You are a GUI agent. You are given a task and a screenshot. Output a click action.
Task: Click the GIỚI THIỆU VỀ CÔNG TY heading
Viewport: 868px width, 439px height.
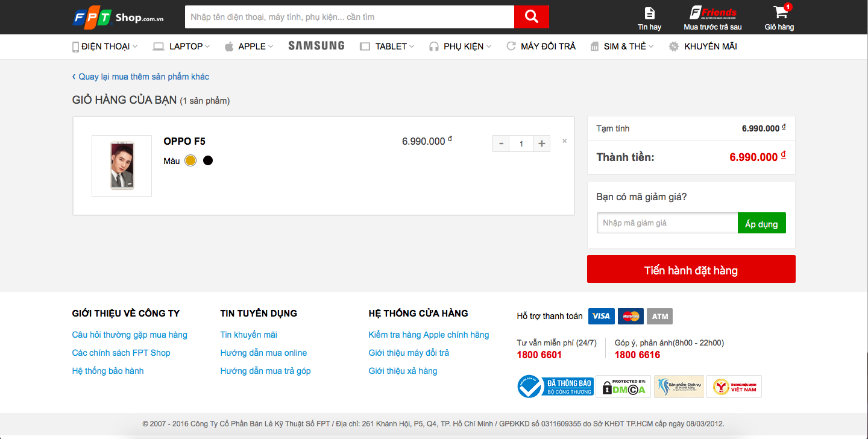pyautogui.click(x=126, y=314)
